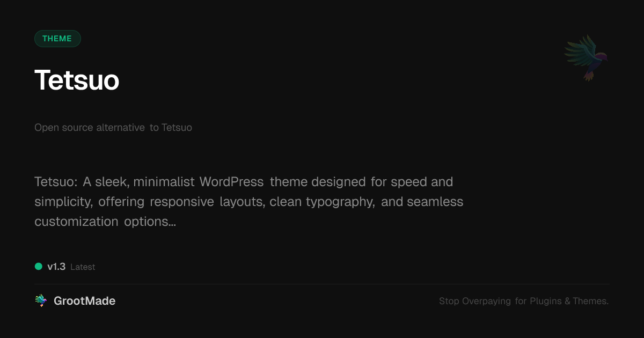This screenshot has height=338, width=644.
Task: Click 'clean typography' in the description
Action: tap(322, 202)
